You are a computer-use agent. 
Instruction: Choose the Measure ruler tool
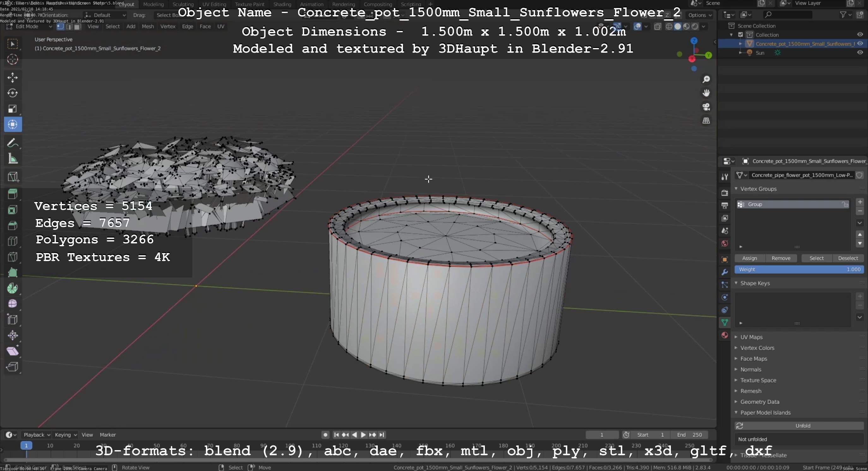click(x=12, y=158)
